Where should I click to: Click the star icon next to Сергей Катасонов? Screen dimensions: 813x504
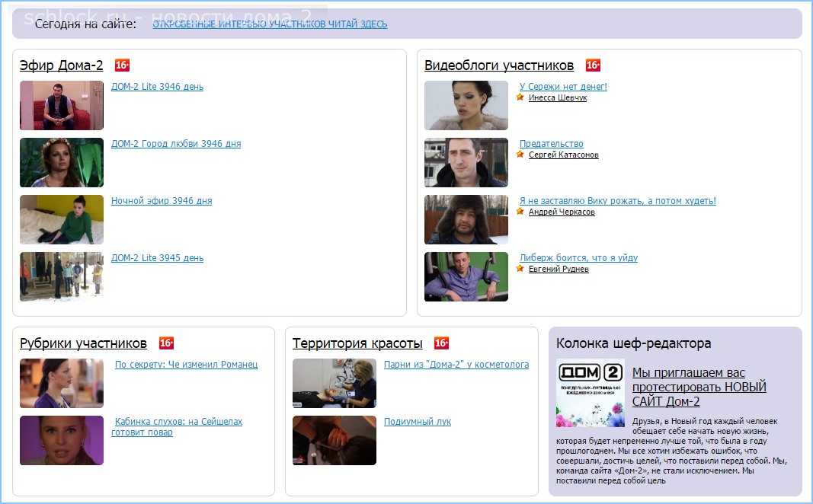(x=520, y=155)
